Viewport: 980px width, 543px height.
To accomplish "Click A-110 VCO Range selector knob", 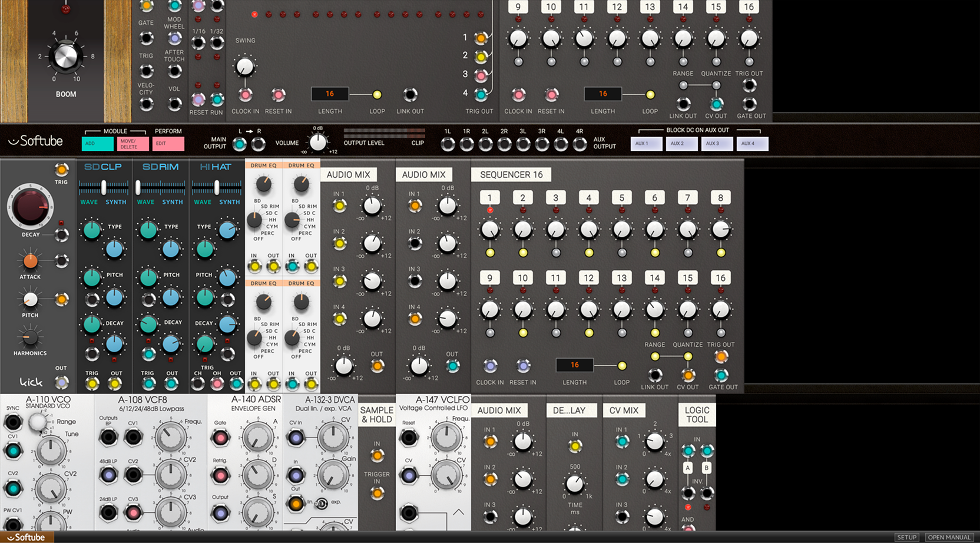I will point(38,422).
